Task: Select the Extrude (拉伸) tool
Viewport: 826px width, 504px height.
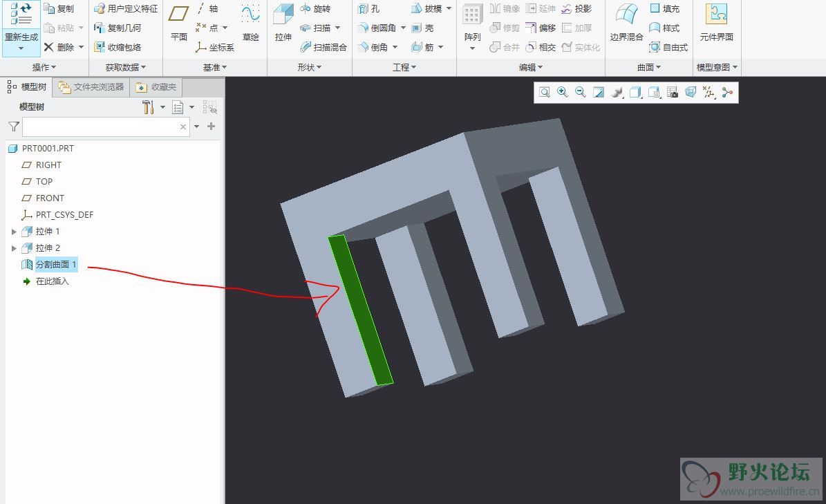Action: click(283, 23)
